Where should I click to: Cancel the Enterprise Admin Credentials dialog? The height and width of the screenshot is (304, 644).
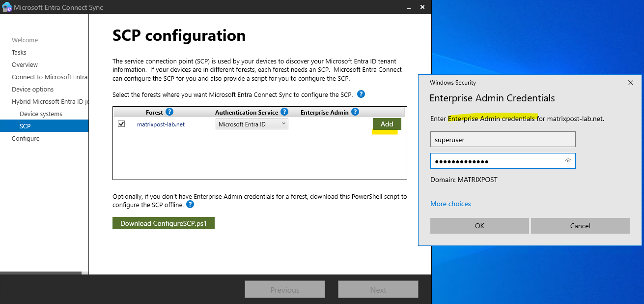pyautogui.click(x=580, y=226)
